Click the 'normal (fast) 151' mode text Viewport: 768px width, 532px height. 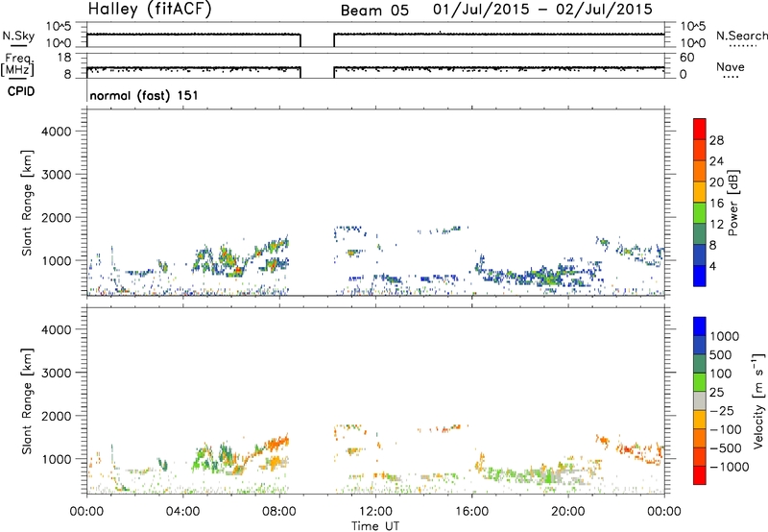pyautogui.click(x=144, y=95)
